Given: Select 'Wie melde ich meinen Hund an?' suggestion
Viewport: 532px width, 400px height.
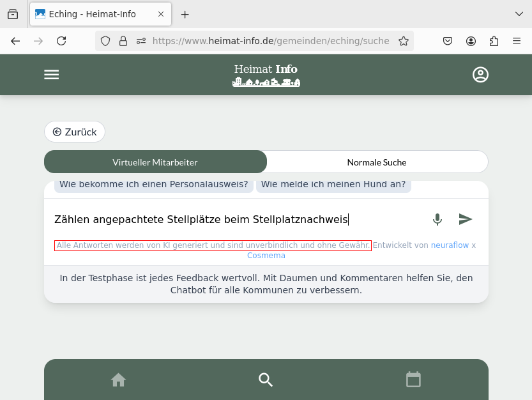Looking at the screenshot, I should (x=333, y=185).
